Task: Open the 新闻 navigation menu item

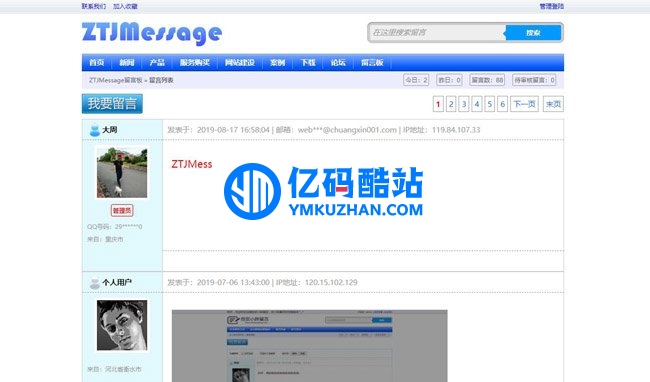Action: coord(127,63)
